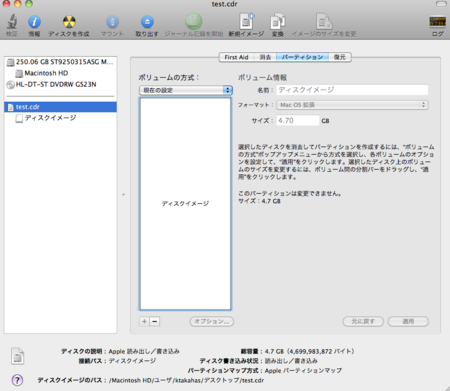This screenshot has height=391, width=450.
Task: Click the Name (名前) input field
Action: (352, 90)
